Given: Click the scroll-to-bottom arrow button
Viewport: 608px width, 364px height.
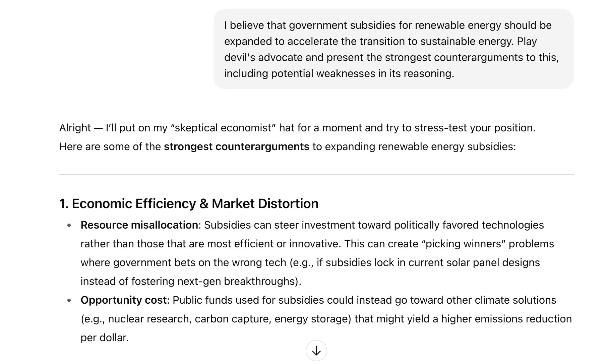Looking at the screenshot, I should [x=316, y=351].
